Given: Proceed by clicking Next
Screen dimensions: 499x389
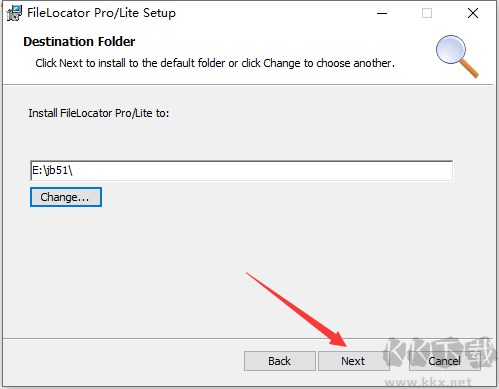Looking at the screenshot, I should coord(353,361).
